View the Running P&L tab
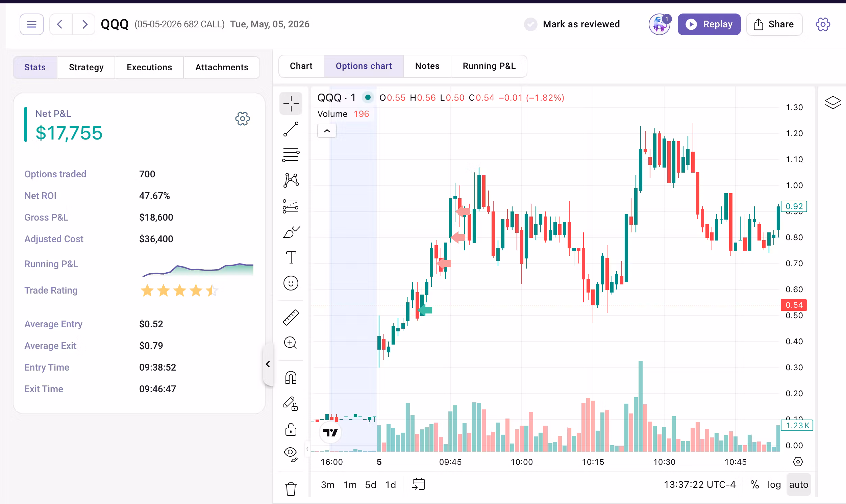This screenshot has width=846, height=504. pos(489,66)
